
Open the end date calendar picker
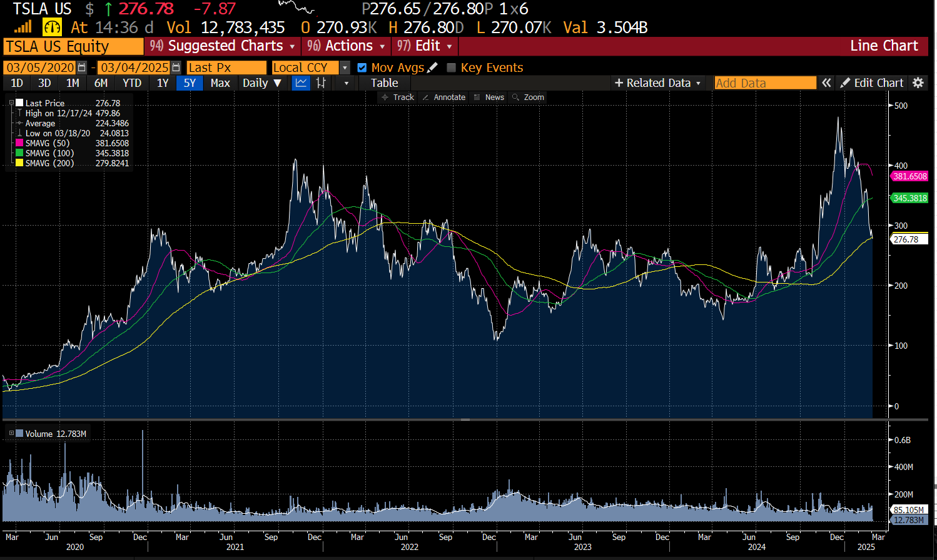pyautogui.click(x=176, y=67)
